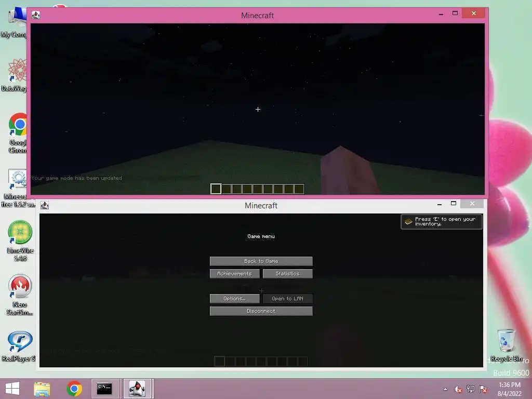Click Back to Game button

pos(261,261)
